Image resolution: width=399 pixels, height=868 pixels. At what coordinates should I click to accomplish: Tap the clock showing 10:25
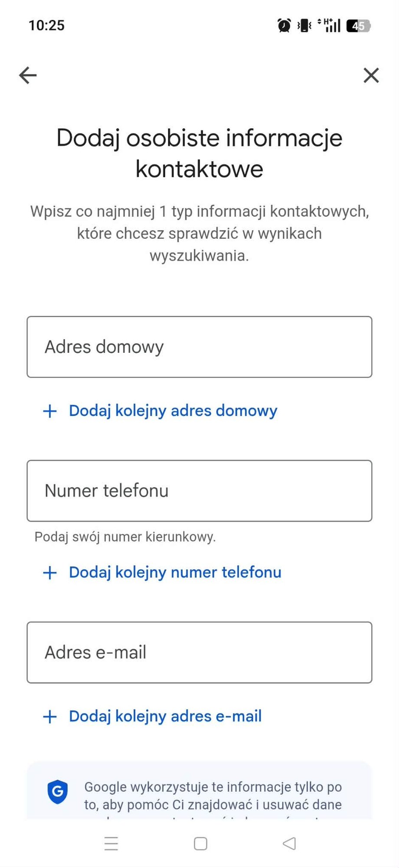46,25
